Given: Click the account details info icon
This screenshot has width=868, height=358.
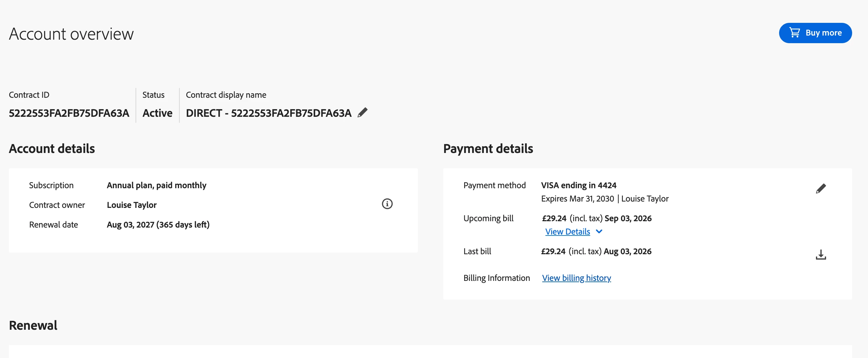Looking at the screenshot, I should tap(387, 204).
